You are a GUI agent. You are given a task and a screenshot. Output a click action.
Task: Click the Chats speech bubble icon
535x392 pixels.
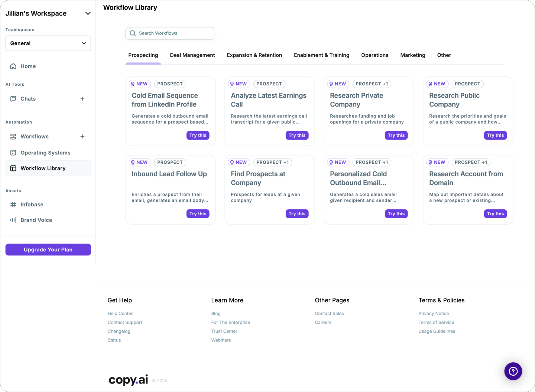(13, 99)
